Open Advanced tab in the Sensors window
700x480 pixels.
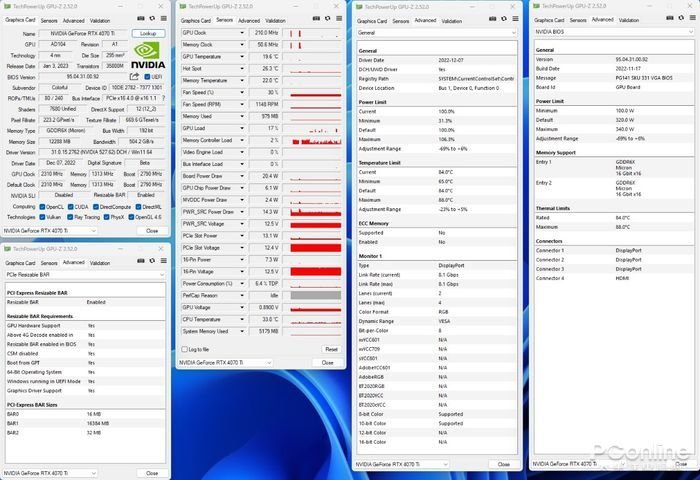[x=249, y=21]
